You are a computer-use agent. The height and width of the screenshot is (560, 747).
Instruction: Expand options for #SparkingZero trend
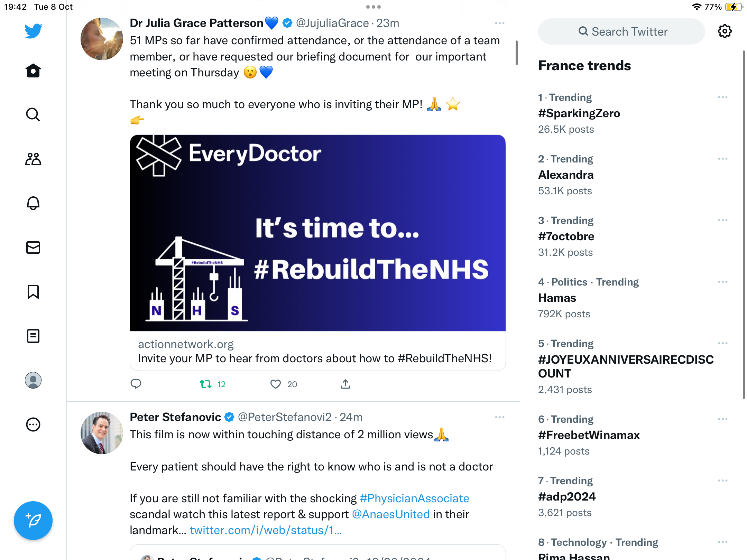click(x=722, y=97)
